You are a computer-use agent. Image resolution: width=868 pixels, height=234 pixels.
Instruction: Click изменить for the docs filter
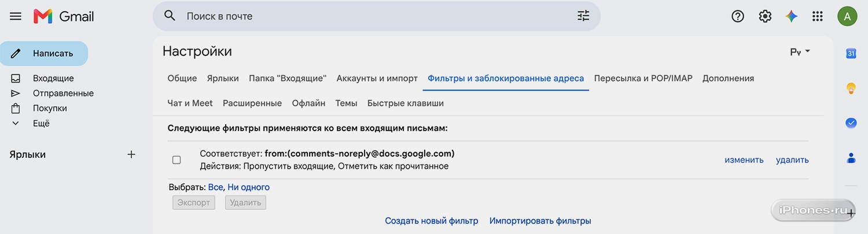click(744, 160)
